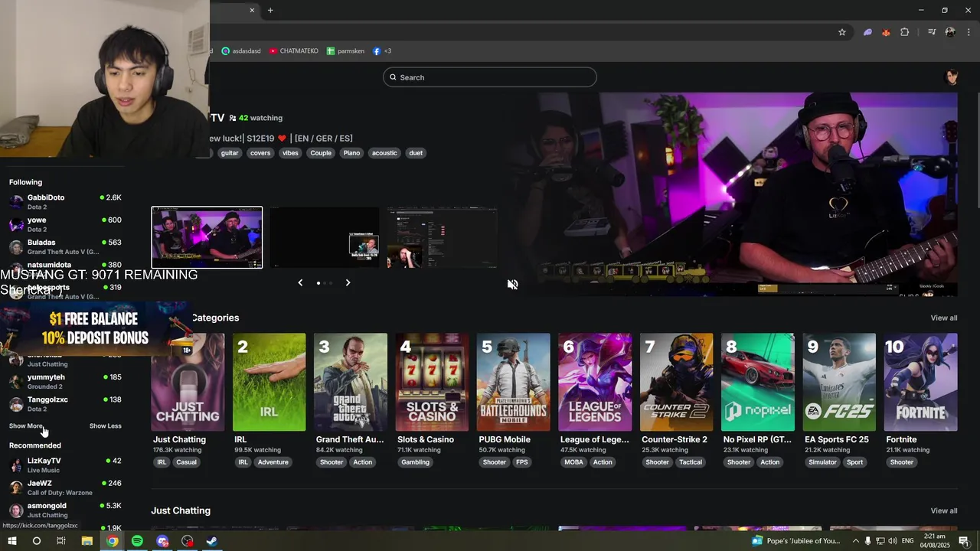This screenshot has height=551, width=980.
Task: Open League of Legends category card
Action: 595,382
